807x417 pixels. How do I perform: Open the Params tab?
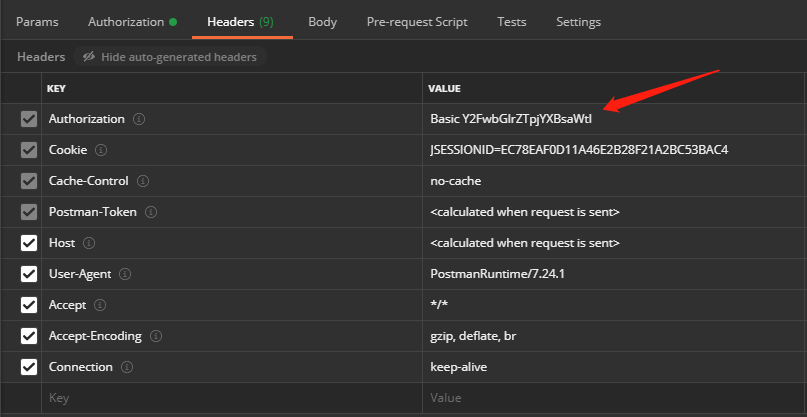tap(37, 22)
